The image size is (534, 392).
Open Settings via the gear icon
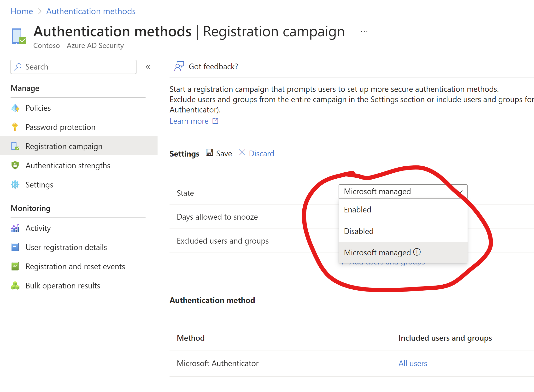(15, 185)
